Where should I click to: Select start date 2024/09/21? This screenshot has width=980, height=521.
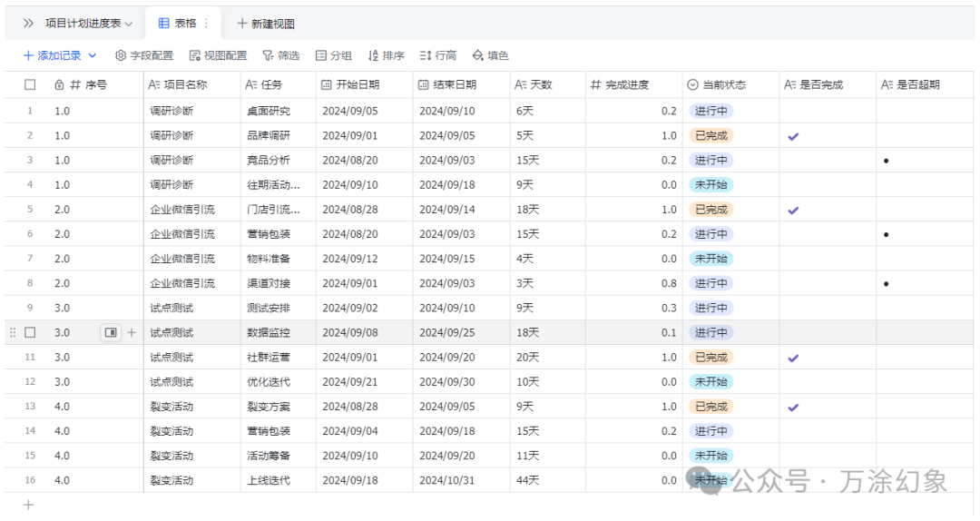point(365,381)
